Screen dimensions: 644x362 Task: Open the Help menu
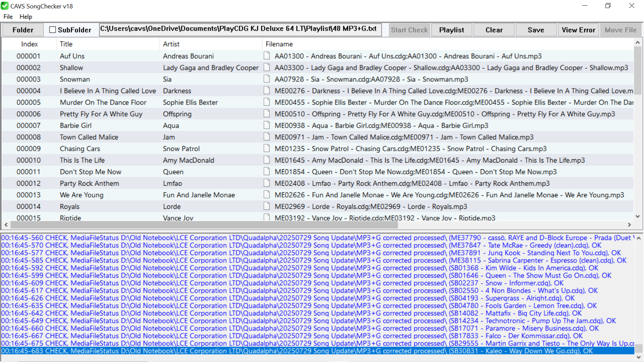tap(26, 17)
